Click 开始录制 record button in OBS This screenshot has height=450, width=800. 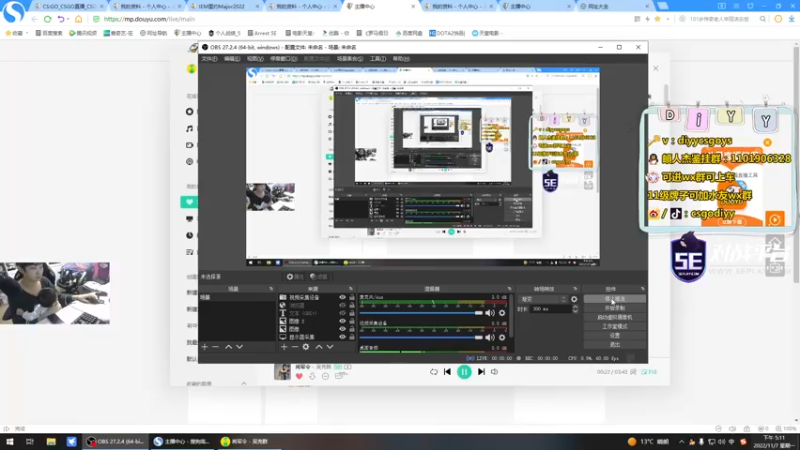[614, 308]
